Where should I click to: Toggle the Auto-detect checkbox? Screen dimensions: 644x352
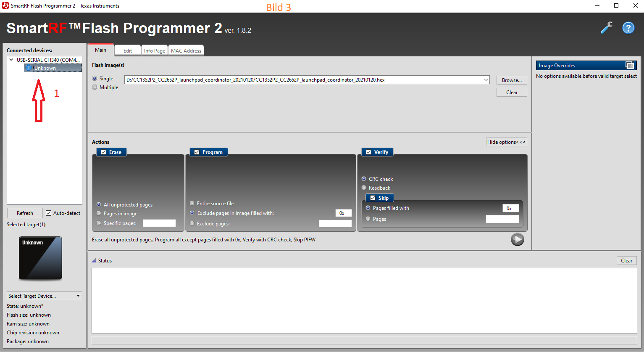tap(48, 213)
